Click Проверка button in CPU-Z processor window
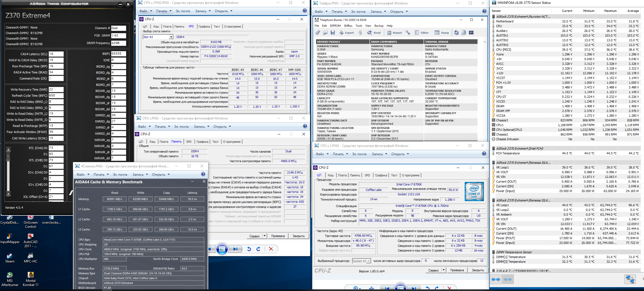Image resolution: width=644 pixels, height=291 pixels. pos(457,270)
